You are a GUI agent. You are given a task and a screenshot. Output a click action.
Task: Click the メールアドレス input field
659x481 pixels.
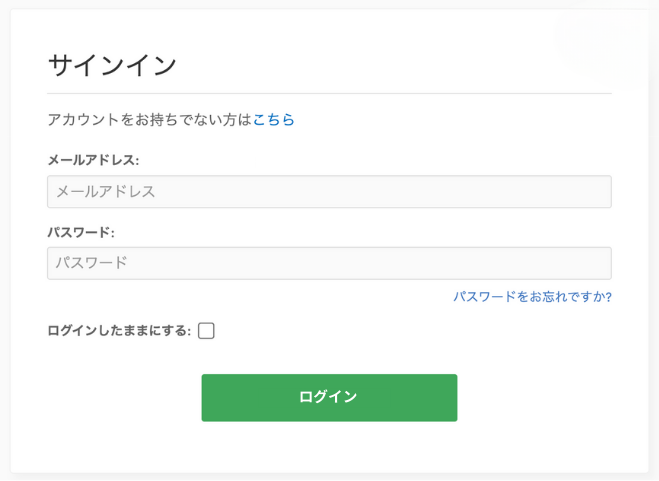click(x=329, y=192)
